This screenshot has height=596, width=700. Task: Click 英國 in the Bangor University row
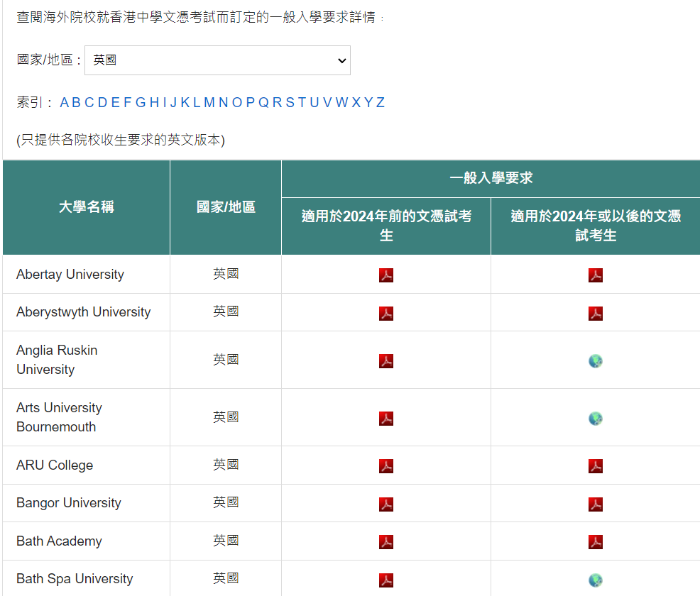tap(226, 503)
